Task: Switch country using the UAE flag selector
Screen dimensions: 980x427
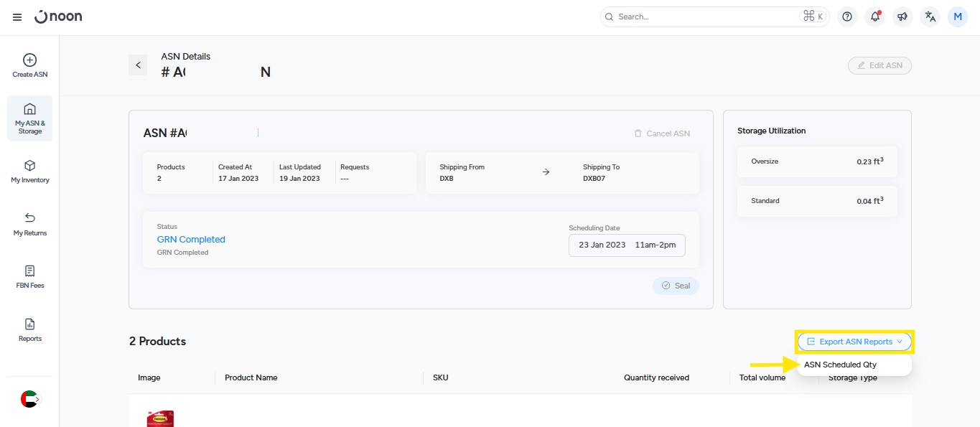Action: tap(30, 399)
